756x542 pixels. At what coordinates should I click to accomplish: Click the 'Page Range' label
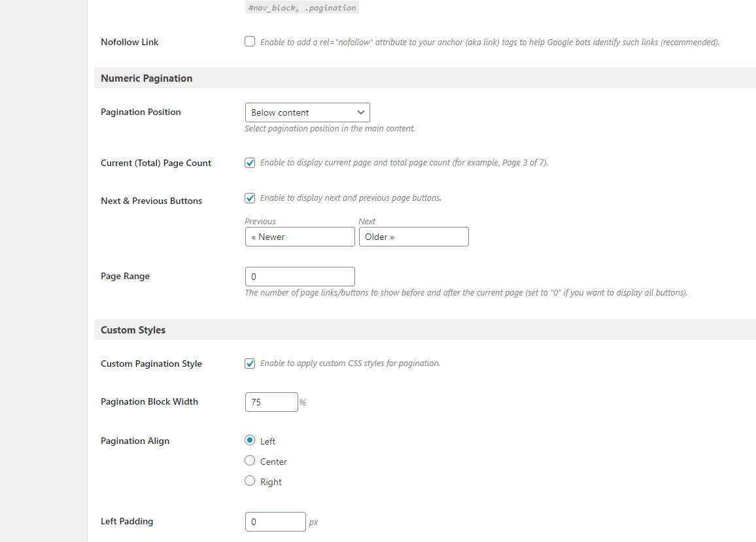click(x=126, y=277)
